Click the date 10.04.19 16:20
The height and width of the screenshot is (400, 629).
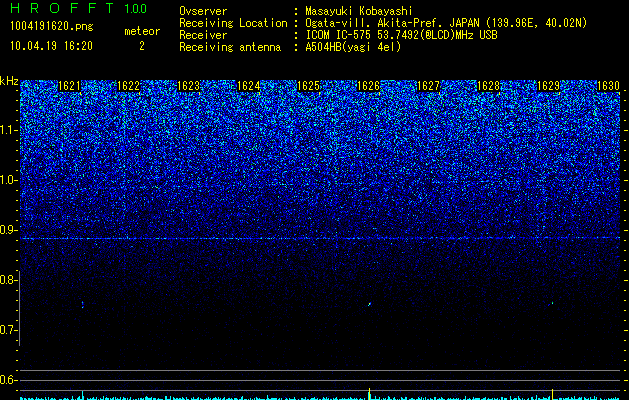(51, 46)
